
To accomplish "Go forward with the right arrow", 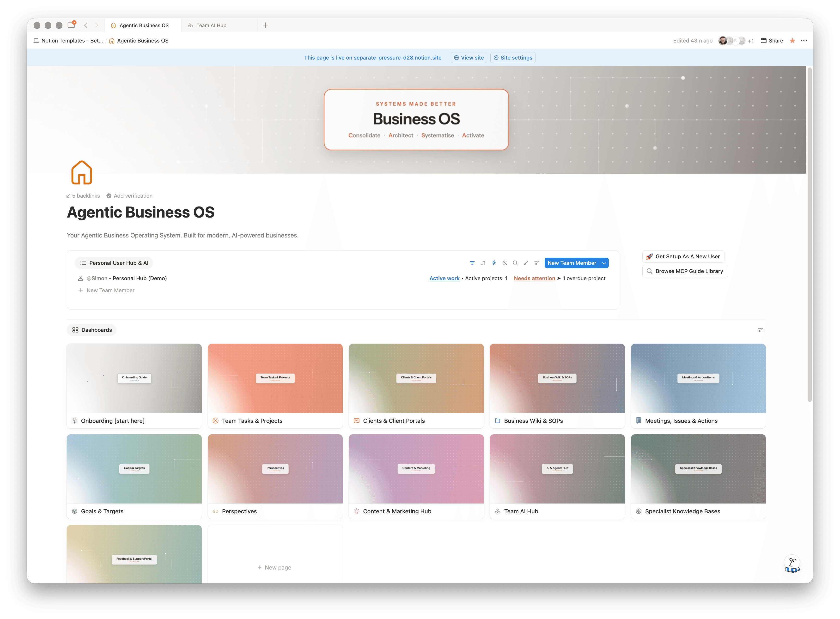I will coord(96,25).
